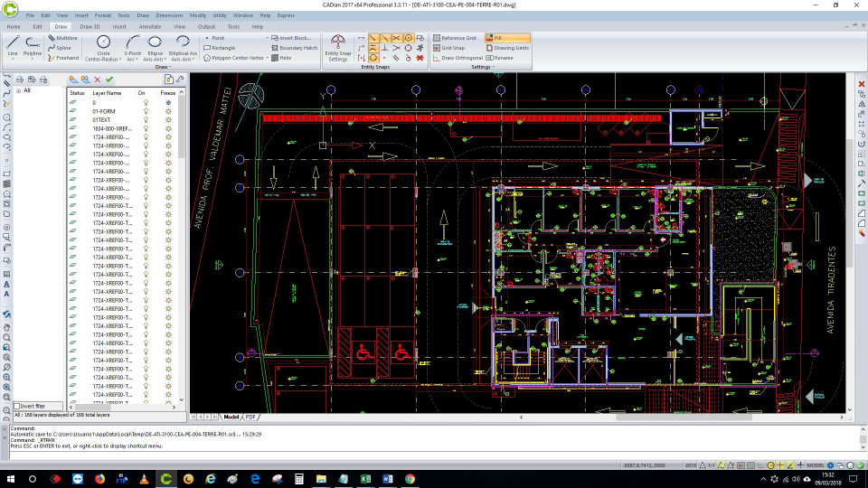The width and height of the screenshot is (868, 488).
Task: Click the Boundary Hatch tool
Action: (x=294, y=48)
